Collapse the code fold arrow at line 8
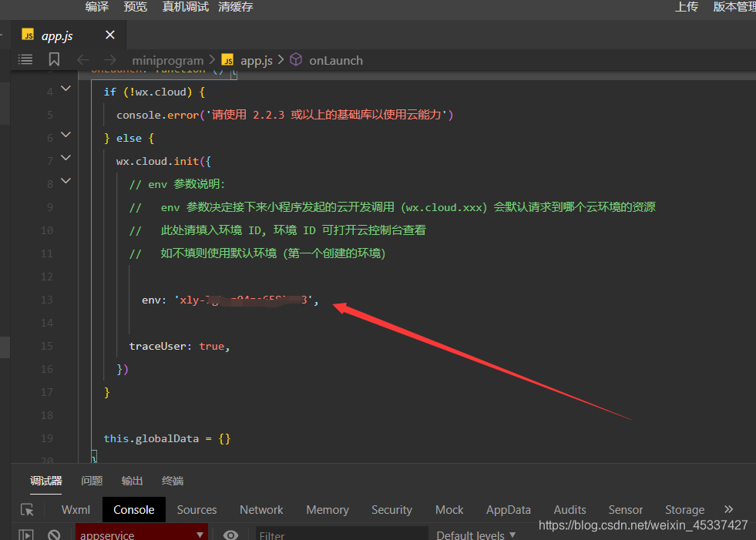Viewport: 756px width, 540px height. [66, 181]
